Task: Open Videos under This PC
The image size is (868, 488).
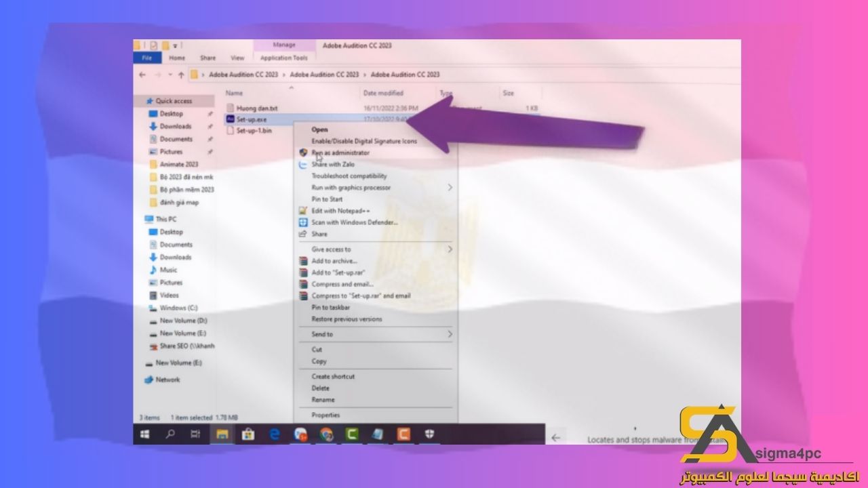Action: coord(169,295)
